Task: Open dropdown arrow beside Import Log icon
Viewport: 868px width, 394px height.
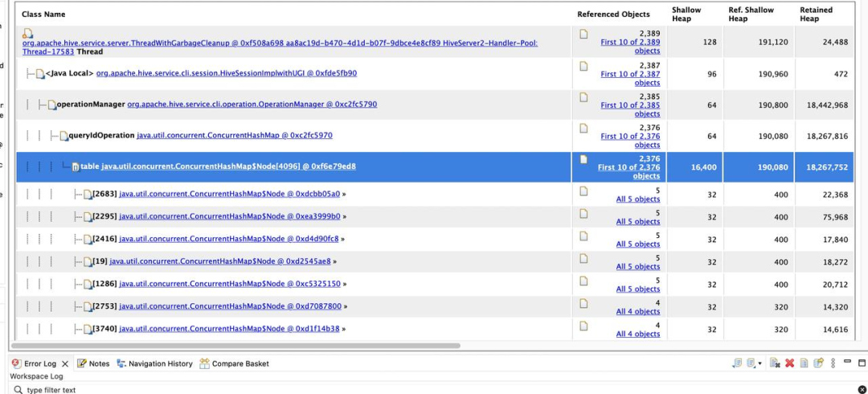Action: click(759, 363)
